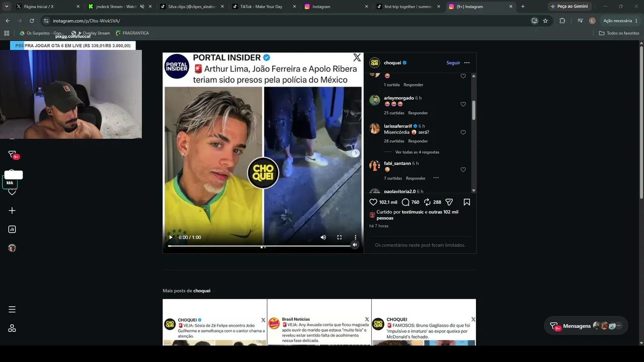644x362 pixels.
Task: Click the comments panel scrollbar
Action: tap(473, 110)
